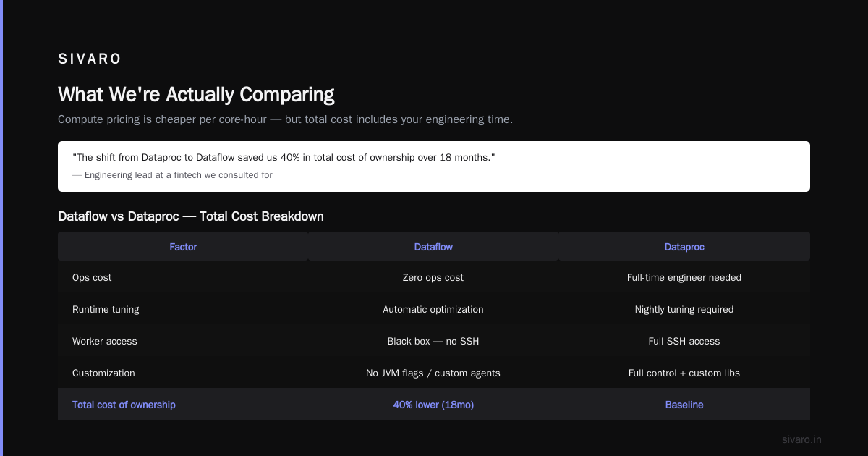Click the 'Total cost of ownership' row label
Screen dimensions: 868x456
pyautogui.click(x=124, y=405)
